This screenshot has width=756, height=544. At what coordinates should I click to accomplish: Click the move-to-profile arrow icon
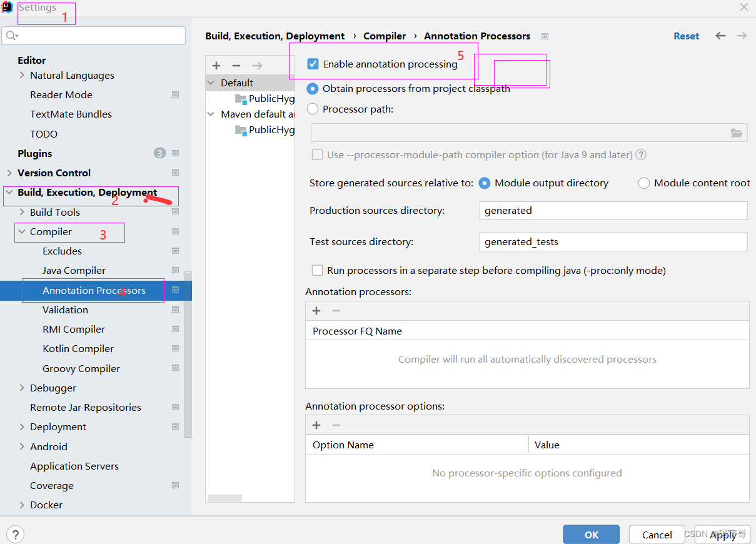click(257, 64)
